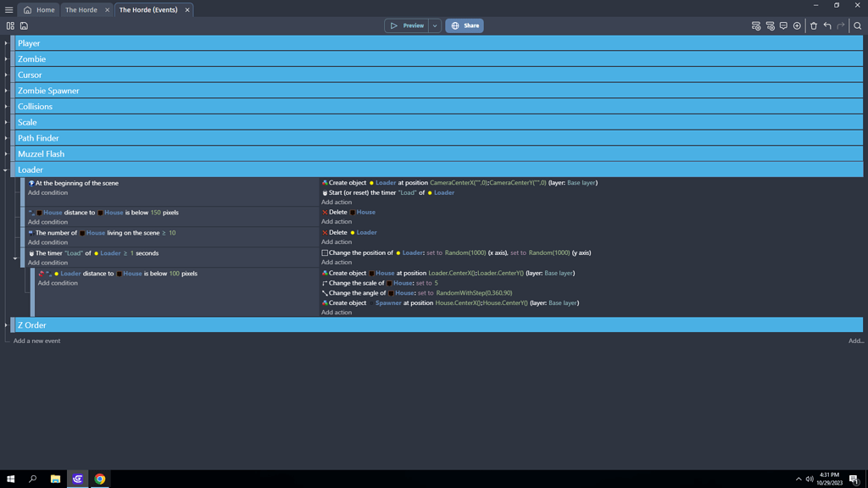Undo the last change
Image resolution: width=868 pixels, height=488 pixels.
point(827,25)
